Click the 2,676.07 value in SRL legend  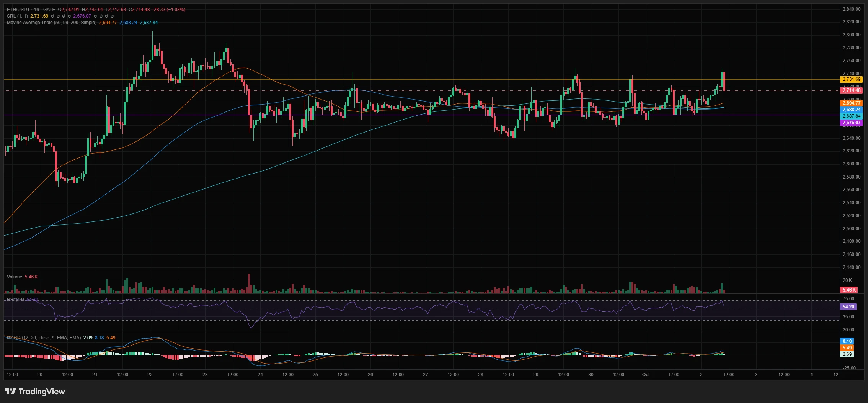click(82, 16)
